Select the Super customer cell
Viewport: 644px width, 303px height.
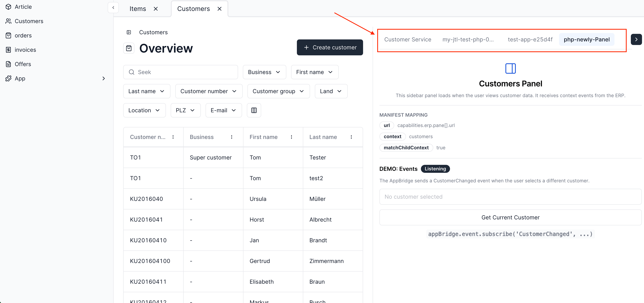[x=213, y=157]
